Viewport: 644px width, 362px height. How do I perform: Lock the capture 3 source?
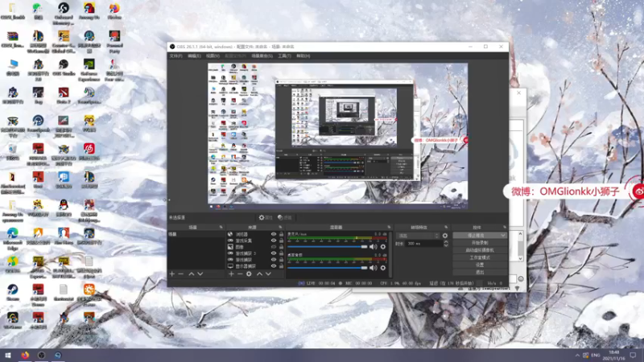(281, 253)
